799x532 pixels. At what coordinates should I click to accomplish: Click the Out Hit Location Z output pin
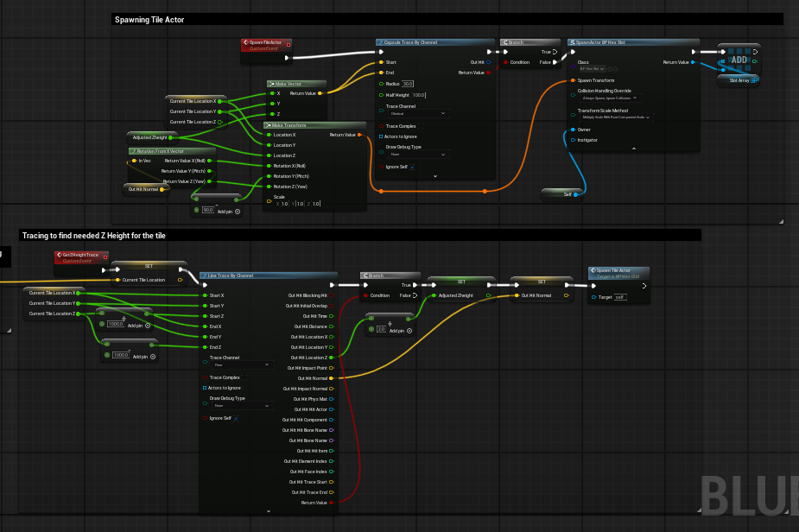click(332, 358)
